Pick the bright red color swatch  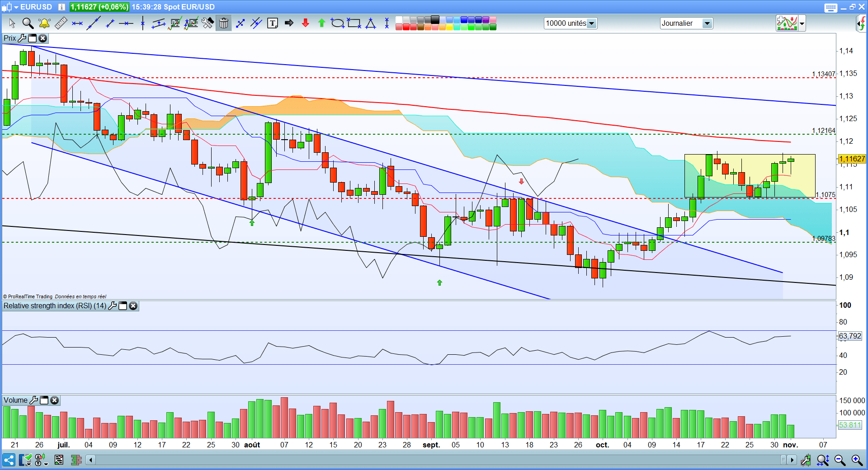point(406,27)
